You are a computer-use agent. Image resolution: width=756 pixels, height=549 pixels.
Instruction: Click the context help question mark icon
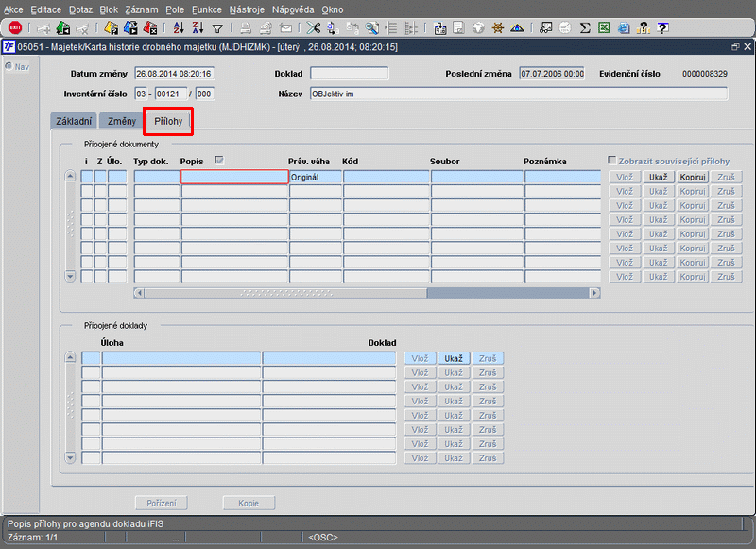pyautogui.click(x=662, y=28)
